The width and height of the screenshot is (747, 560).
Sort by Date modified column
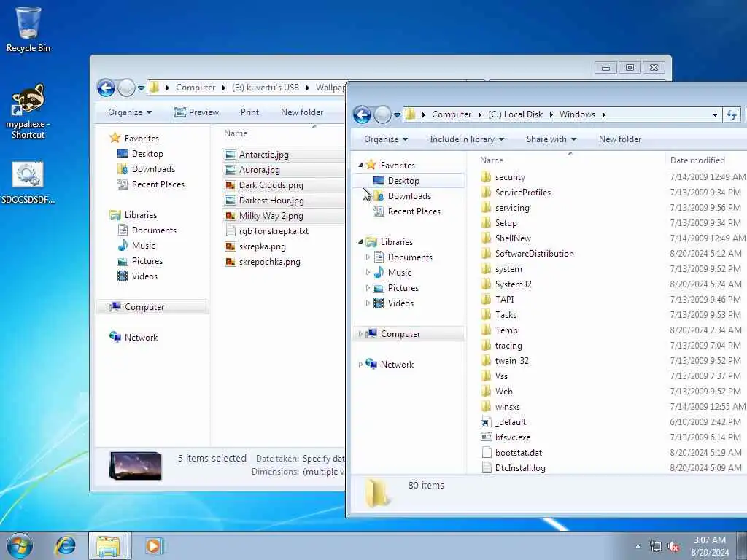click(x=697, y=160)
